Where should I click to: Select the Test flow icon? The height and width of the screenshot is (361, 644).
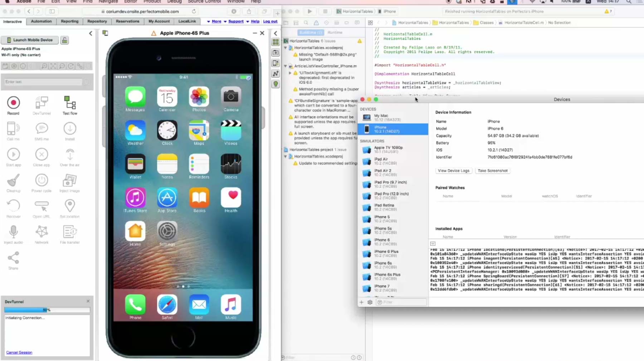pos(70,103)
